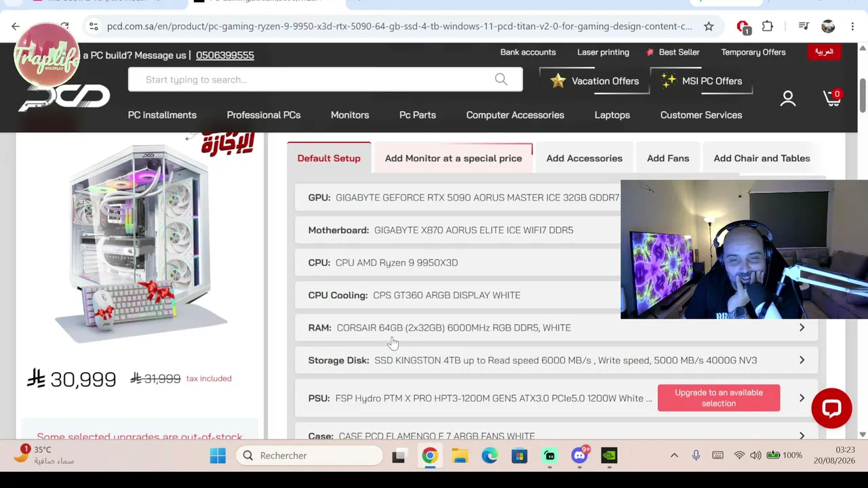868x488 pixels.
Task: Open the NVIDIA app from the taskbar
Action: (609, 455)
